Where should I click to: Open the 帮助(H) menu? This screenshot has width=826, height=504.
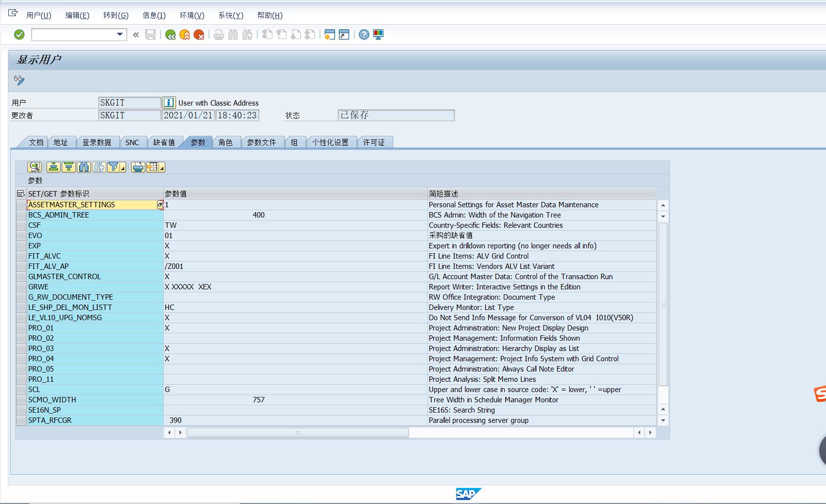(270, 15)
